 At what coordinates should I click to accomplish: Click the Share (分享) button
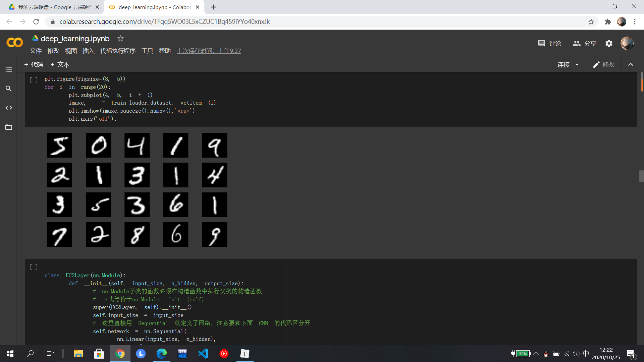tap(585, 44)
